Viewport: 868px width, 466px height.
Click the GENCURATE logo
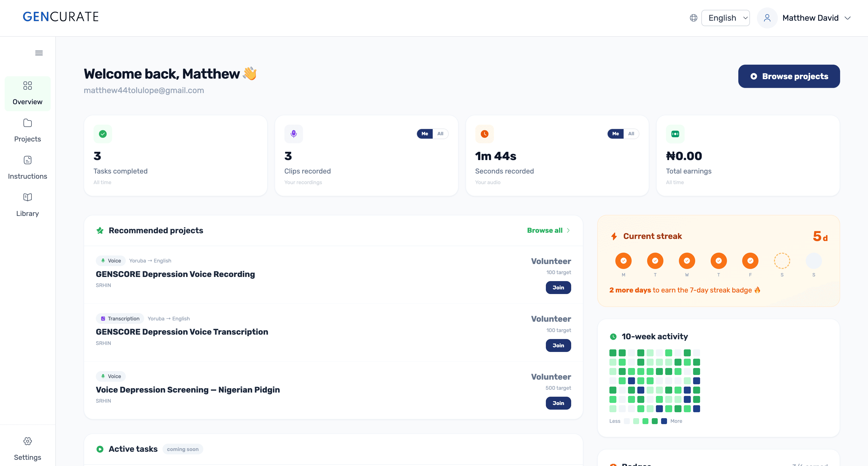(x=61, y=17)
